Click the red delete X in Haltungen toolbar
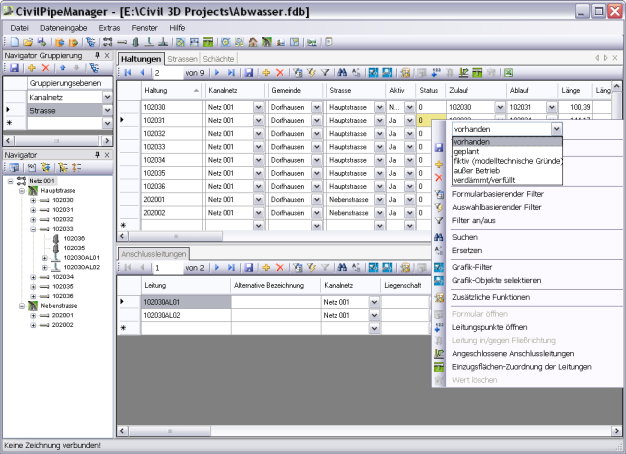626x454 pixels. tap(280, 73)
